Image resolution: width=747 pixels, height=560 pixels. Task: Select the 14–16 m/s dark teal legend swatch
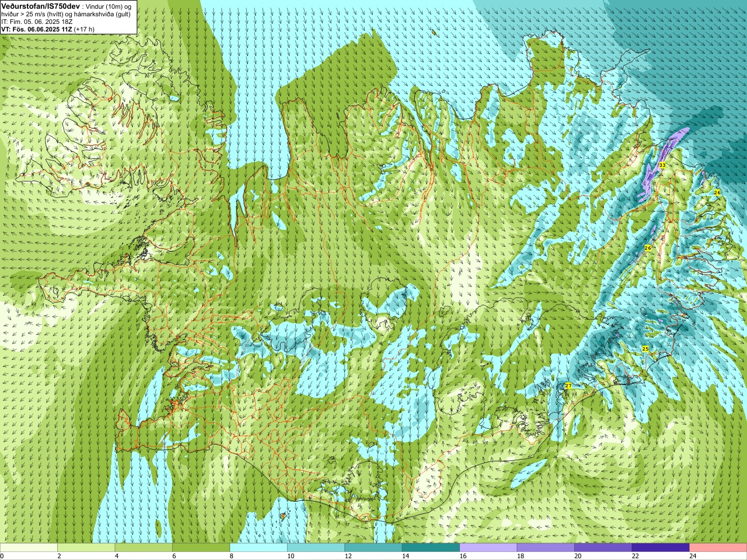pos(431,547)
